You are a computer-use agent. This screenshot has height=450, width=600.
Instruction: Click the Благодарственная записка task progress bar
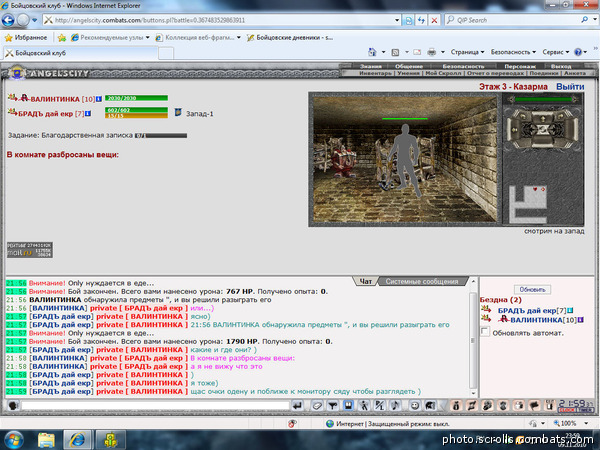click(x=161, y=135)
